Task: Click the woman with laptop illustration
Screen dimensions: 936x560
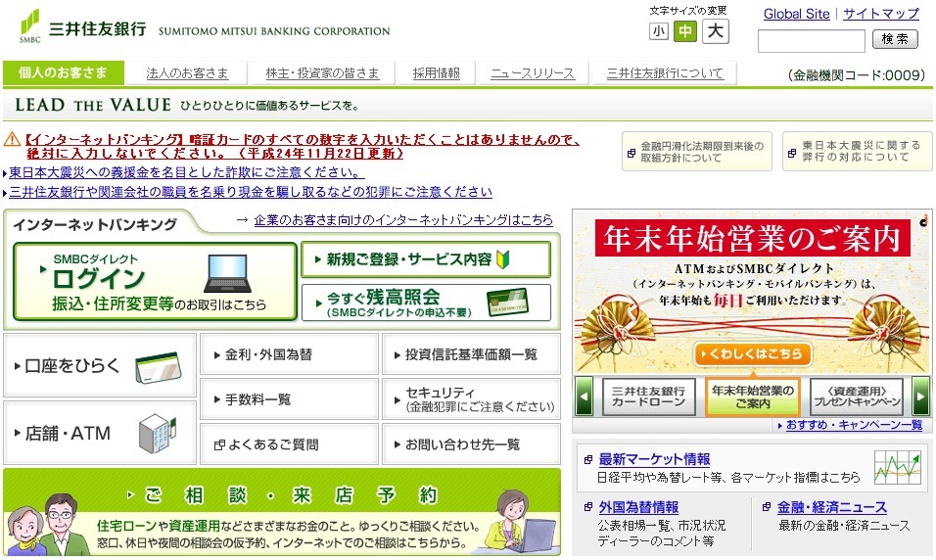Action: [x=513, y=522]
